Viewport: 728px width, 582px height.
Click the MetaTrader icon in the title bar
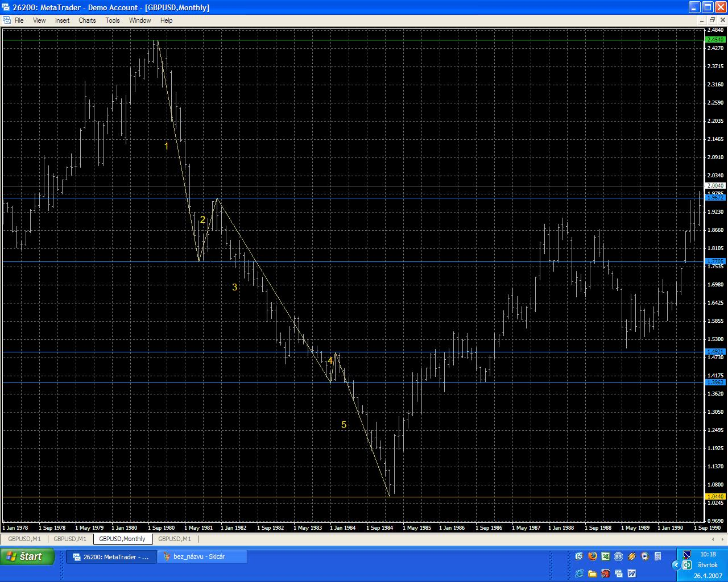[7, 7]
